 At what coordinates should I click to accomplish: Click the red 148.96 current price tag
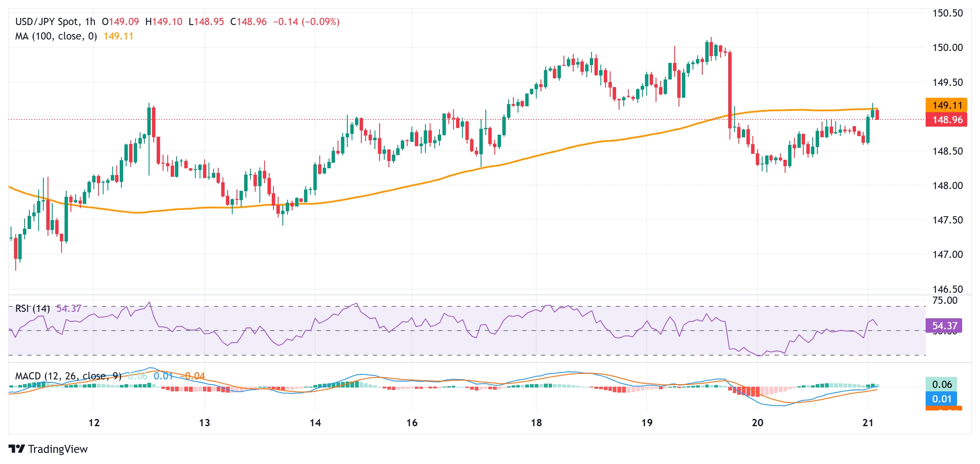point(946,120)
